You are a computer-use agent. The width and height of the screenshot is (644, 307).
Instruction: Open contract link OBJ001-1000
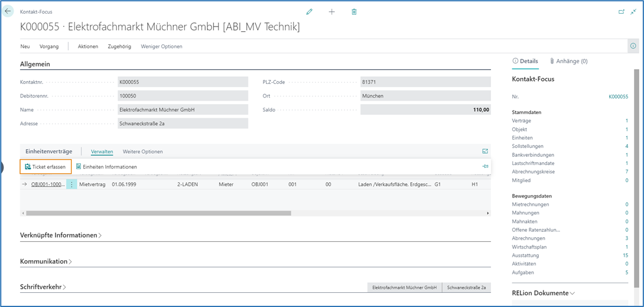click(x=47, y=185)
